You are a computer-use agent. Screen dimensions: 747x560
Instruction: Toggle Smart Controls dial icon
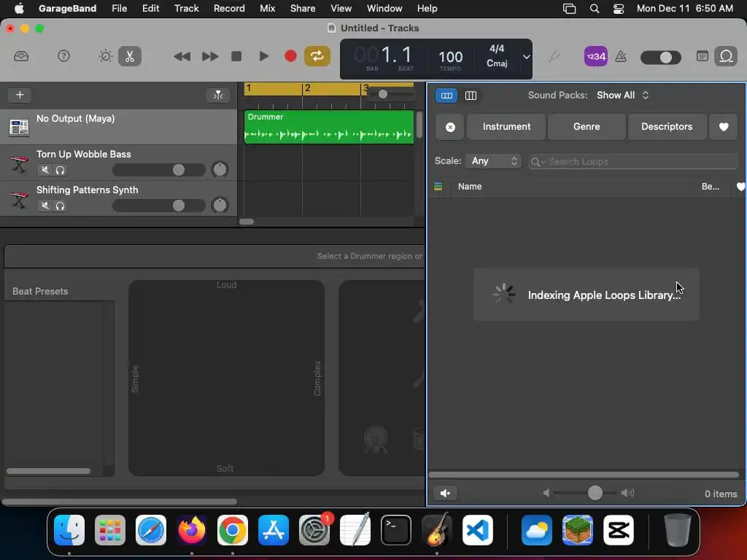point(105,56)
